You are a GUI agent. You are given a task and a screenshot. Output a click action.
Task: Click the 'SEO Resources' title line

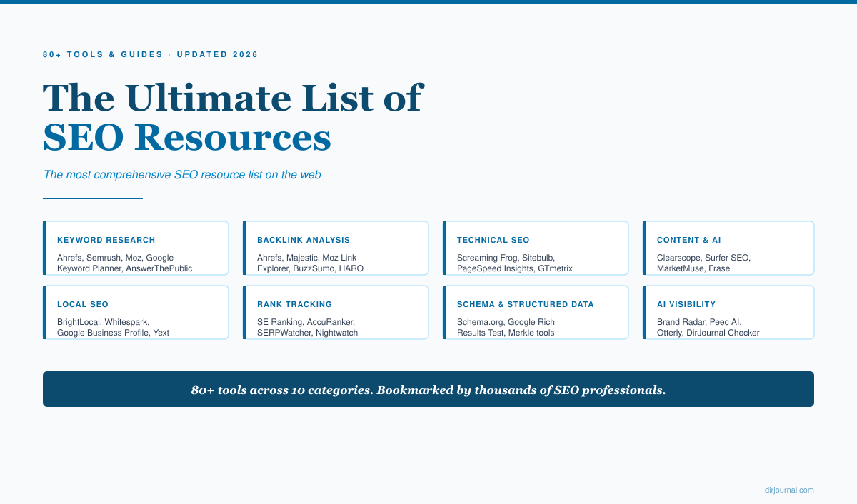coord(187,138)
